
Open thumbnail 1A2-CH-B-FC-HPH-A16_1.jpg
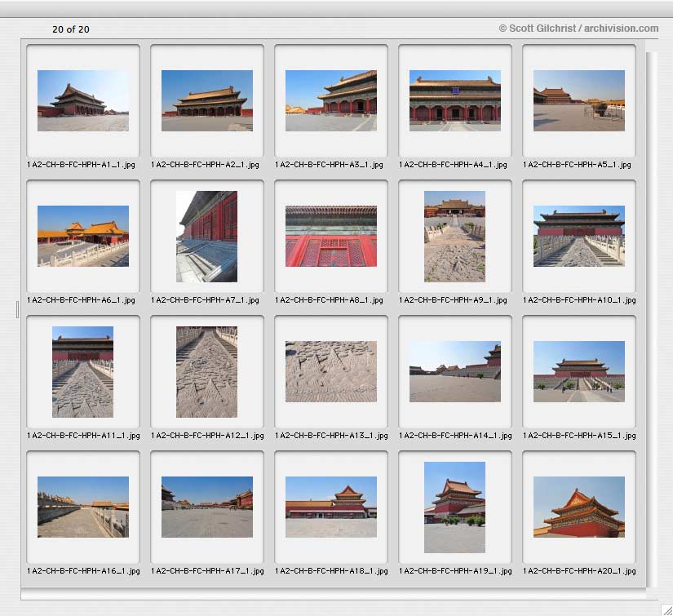click(83, 507)
